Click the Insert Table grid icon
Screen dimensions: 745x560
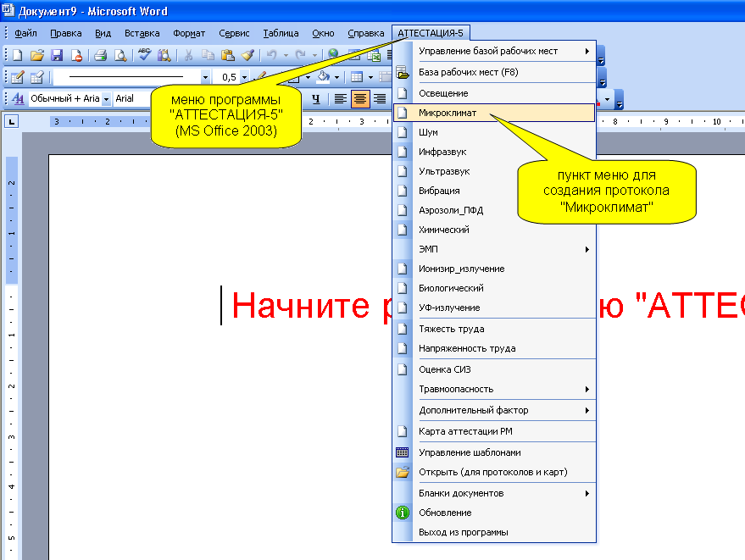pos(357,76)
